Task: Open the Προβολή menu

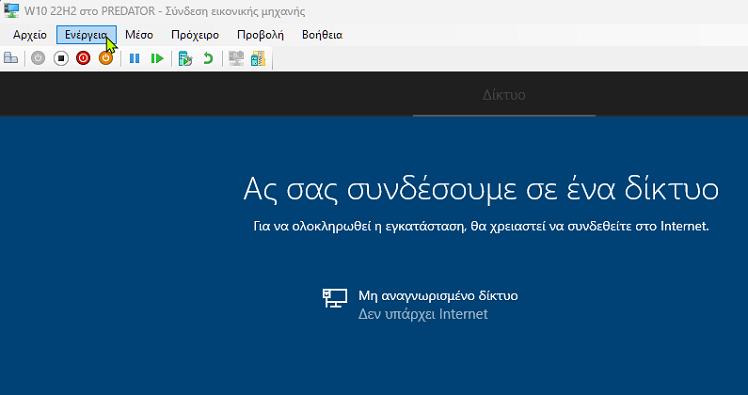Action: click(260, 35)
